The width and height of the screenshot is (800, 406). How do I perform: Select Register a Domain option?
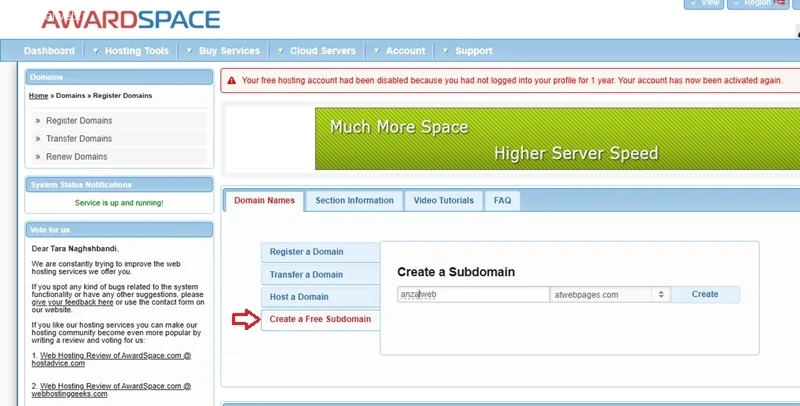pyautogui.click(x=320, y=252)
